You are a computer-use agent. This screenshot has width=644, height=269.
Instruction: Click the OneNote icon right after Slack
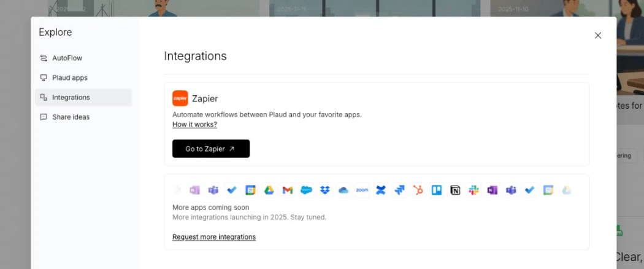point(493,190)
